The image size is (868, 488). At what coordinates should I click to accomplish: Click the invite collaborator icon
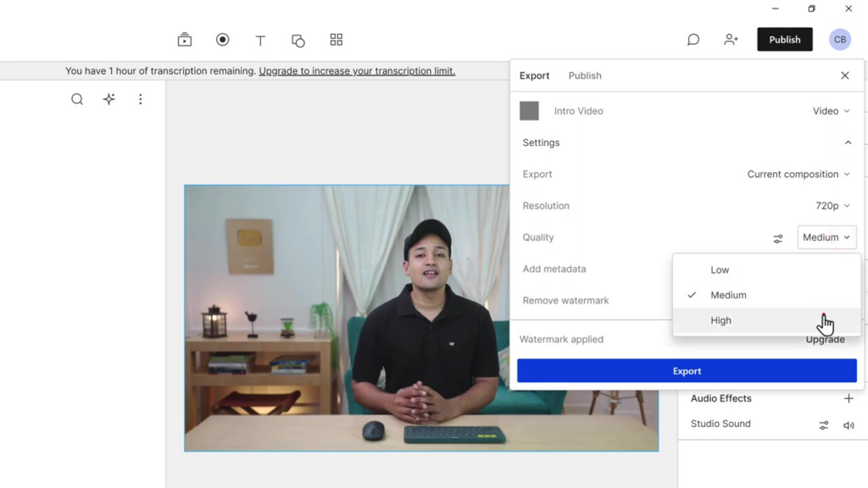pyautogui.click(x=731, y=40)
